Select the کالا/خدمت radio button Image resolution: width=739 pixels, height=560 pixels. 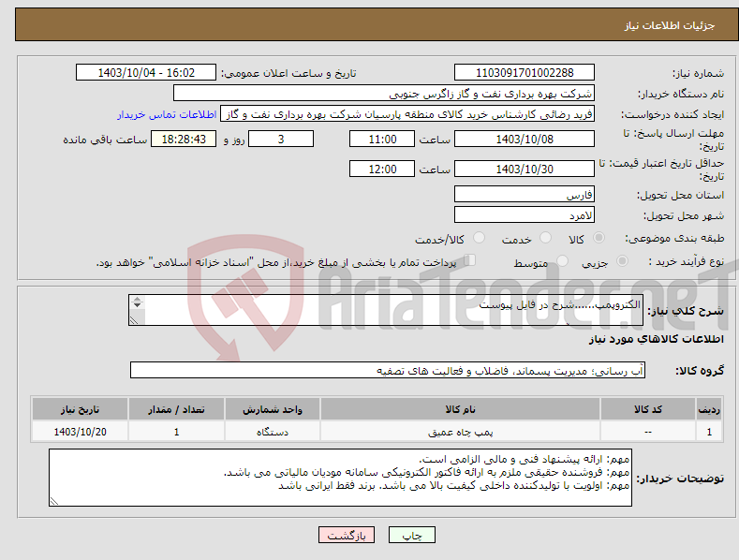coord(479,238)
